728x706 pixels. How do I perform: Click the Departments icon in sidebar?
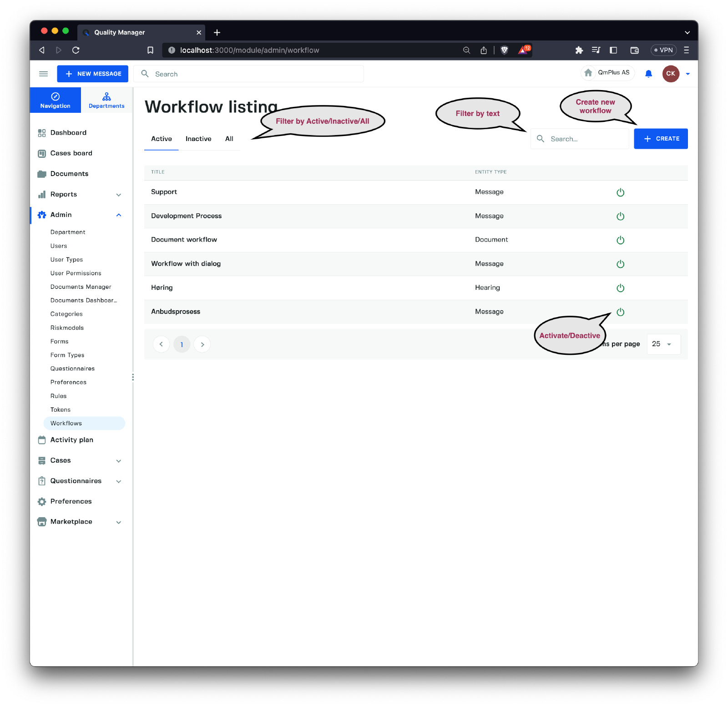(106, 97)
